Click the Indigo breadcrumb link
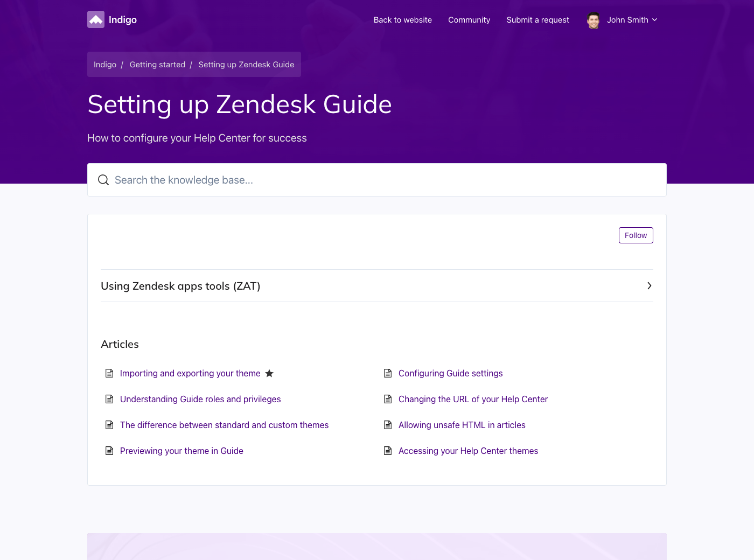The height and width of the screenshot is (560, 754). point(105,65)
